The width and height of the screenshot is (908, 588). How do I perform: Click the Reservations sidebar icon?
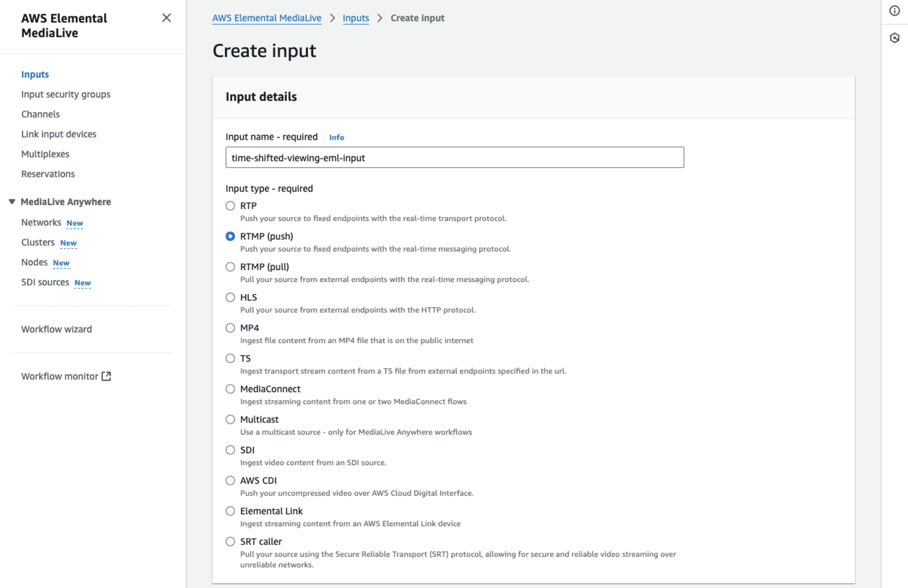[48, 173]
